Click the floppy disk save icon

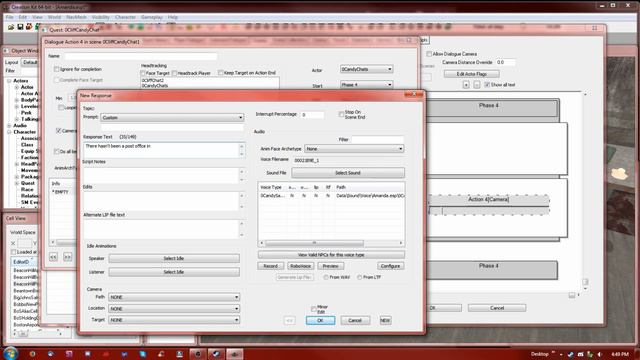pyautogui.click(x=20, y=27)
